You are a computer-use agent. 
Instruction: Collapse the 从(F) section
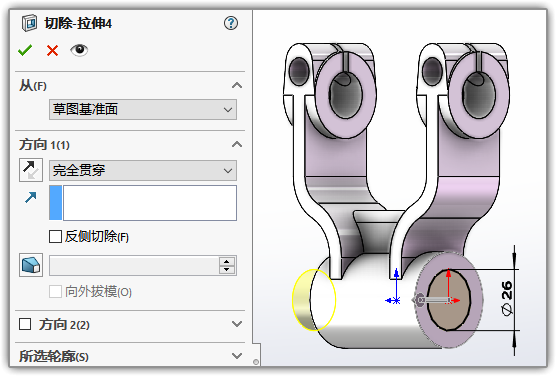237,85
